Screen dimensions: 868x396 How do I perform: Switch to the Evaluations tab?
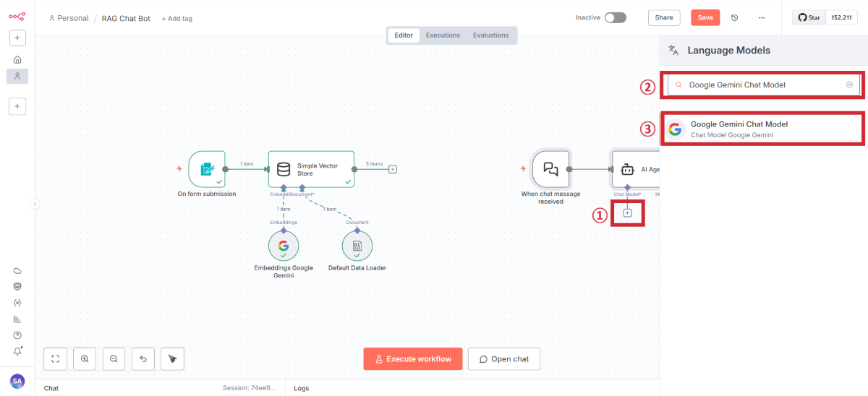(490, 35)
